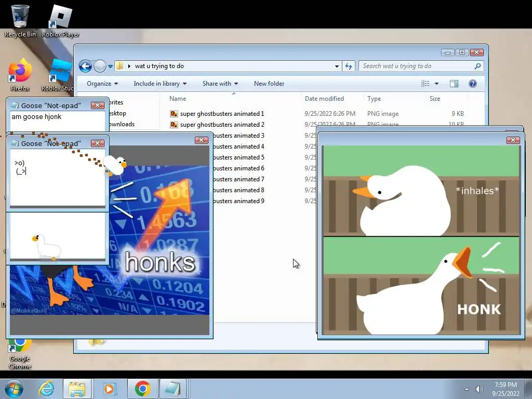
Task: Select super ghostbusters animated 2 file
Action: (222, 125)
